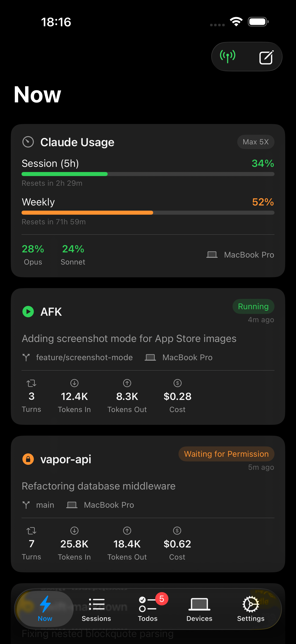Tap the green play icon on AFK session
296x644 pixels.
[28, 312]
